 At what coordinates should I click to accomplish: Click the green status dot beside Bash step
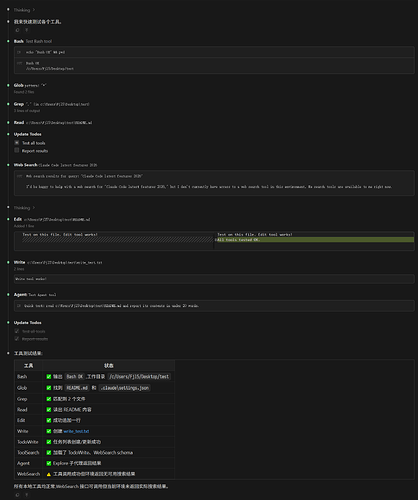(x=8, y=41)
